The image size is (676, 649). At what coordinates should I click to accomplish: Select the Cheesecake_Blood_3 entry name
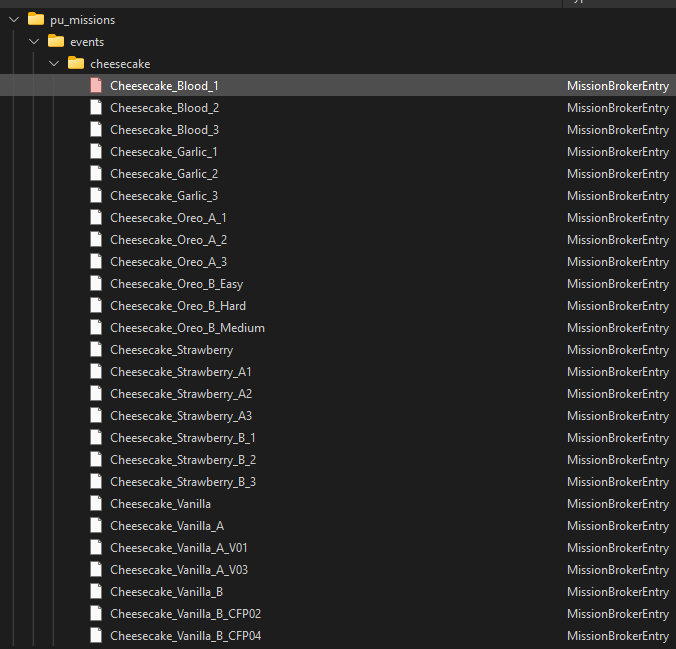click(165, 130)
